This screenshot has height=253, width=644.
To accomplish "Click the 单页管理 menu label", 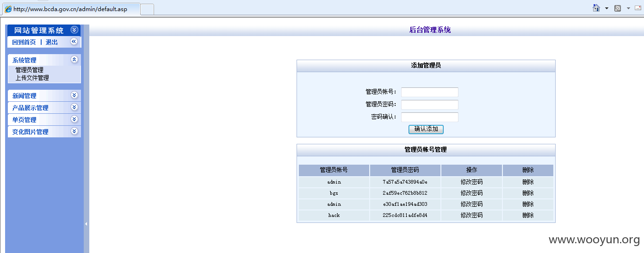I will click(x=25, y=120).
